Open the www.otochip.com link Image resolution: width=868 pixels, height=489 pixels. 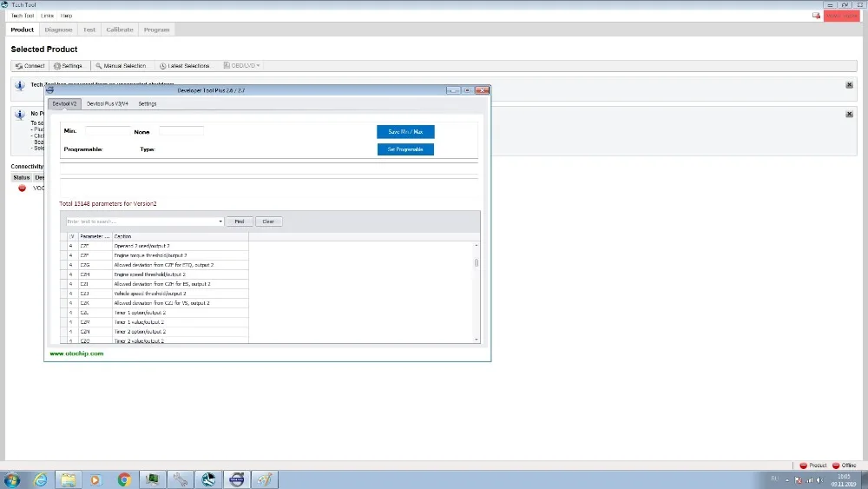tap(76, 354)
